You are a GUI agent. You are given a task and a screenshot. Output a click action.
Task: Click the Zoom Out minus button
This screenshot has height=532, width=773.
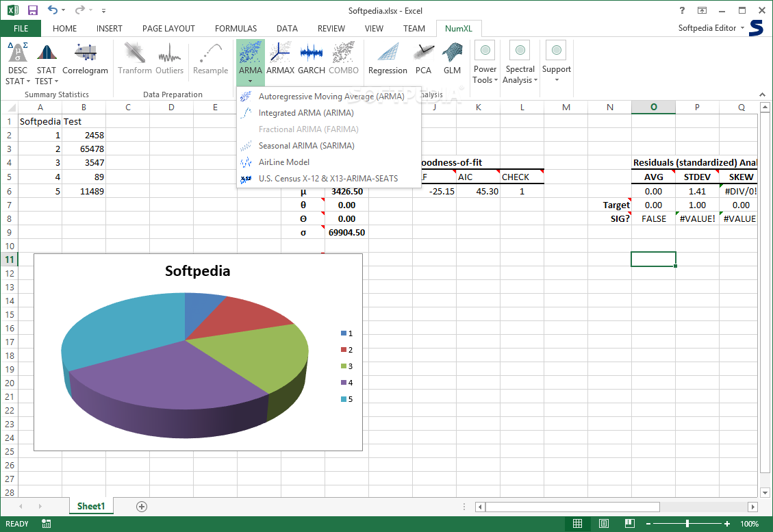(648, 524)
